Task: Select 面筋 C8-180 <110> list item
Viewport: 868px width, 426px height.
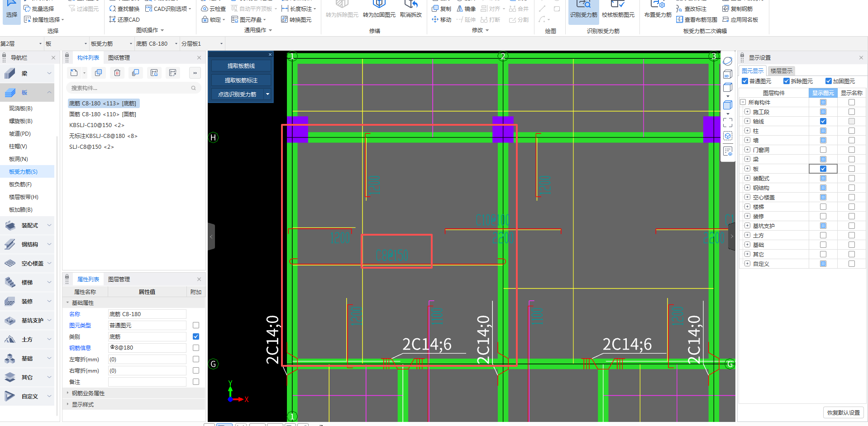Action: pos(103,114)
